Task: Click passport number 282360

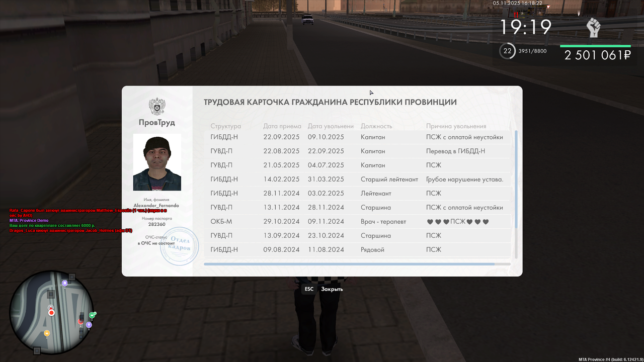Action: tap(156, 225)
